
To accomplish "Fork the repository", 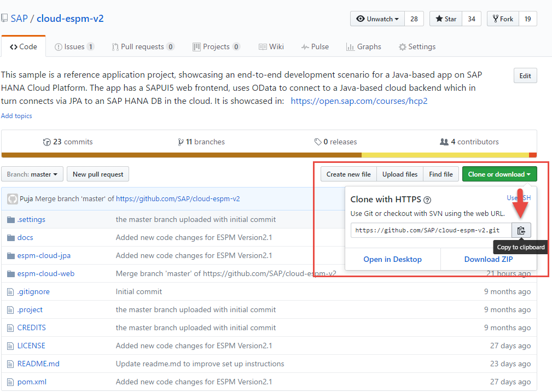I will 503,19.
